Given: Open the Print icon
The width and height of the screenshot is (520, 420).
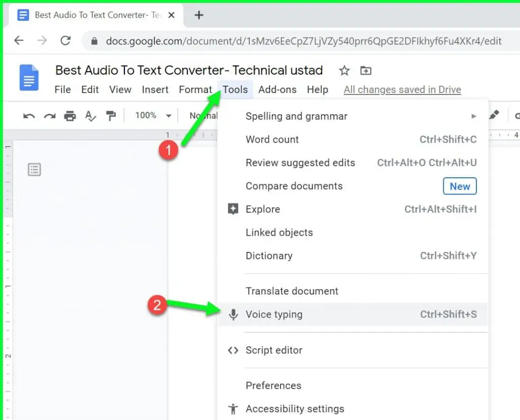Looking at the screenshot, I should (70, 116).
